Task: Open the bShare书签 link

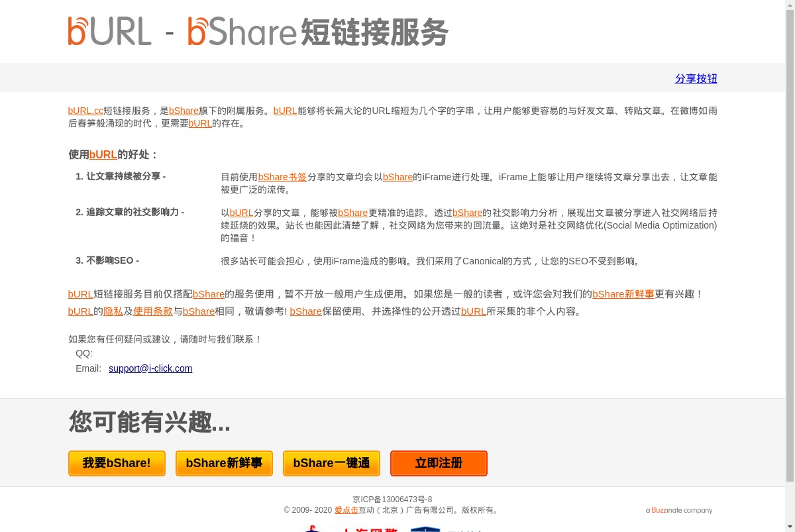Action: coord(282,177)
